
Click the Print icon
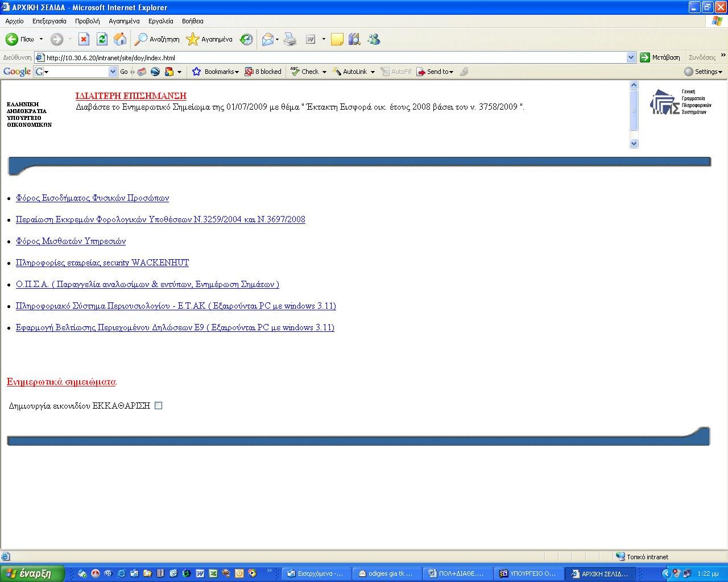[290, 39]
